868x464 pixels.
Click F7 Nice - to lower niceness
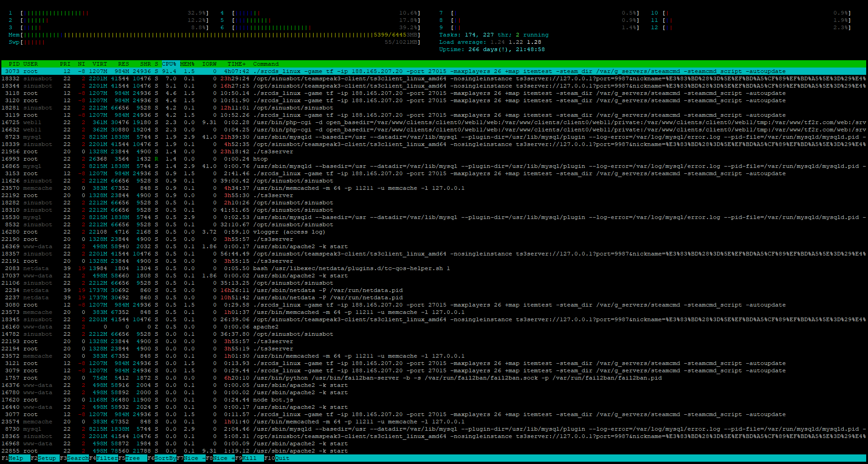(191, 458)
